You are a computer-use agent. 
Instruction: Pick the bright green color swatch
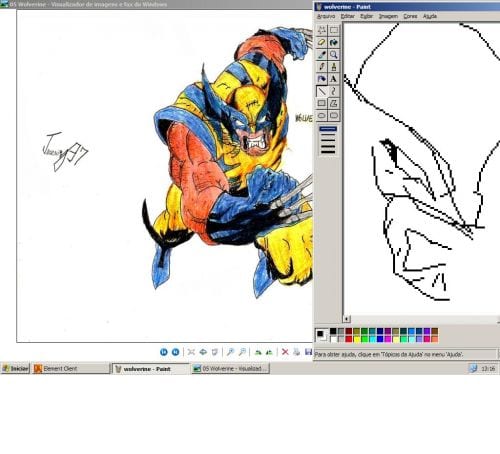click(365, 339)
